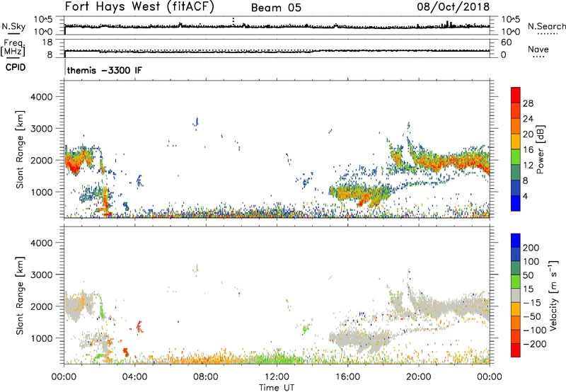Click the '15' label on velocity color bar
Image resolution: width=566 pixels, height=392 pixels.
tap(528, 289)
